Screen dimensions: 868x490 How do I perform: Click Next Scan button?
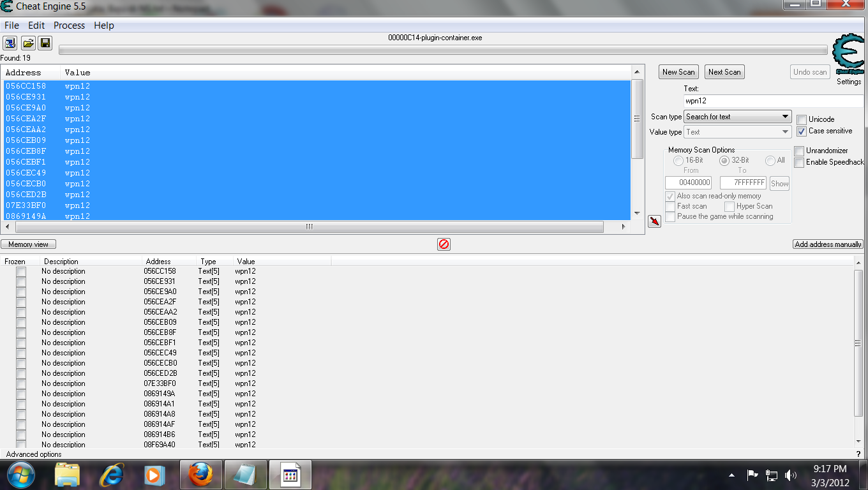724,72
